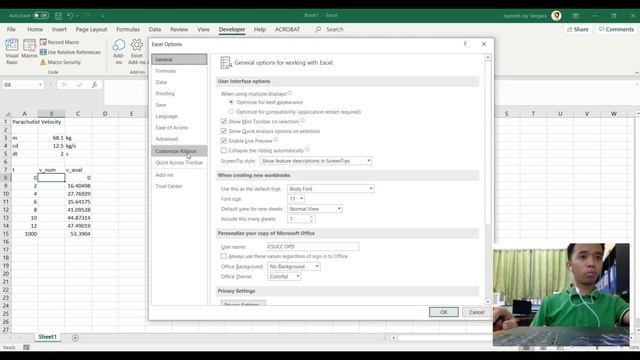Open Default view for new sheets dropdown
Image resolution: width=640 pixels, height=360 pixels.
(x=315, y=209)
